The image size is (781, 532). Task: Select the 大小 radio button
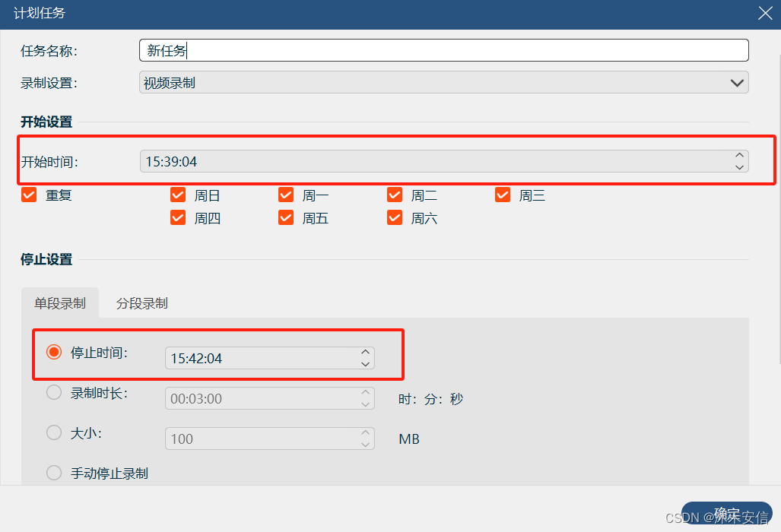[x=54, y=432]
